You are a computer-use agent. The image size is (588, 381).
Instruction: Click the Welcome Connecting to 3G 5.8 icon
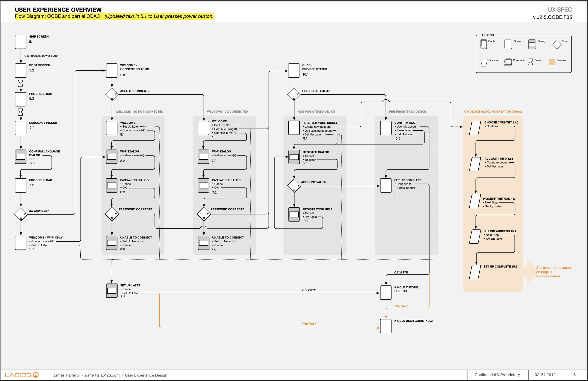point(112,70)
